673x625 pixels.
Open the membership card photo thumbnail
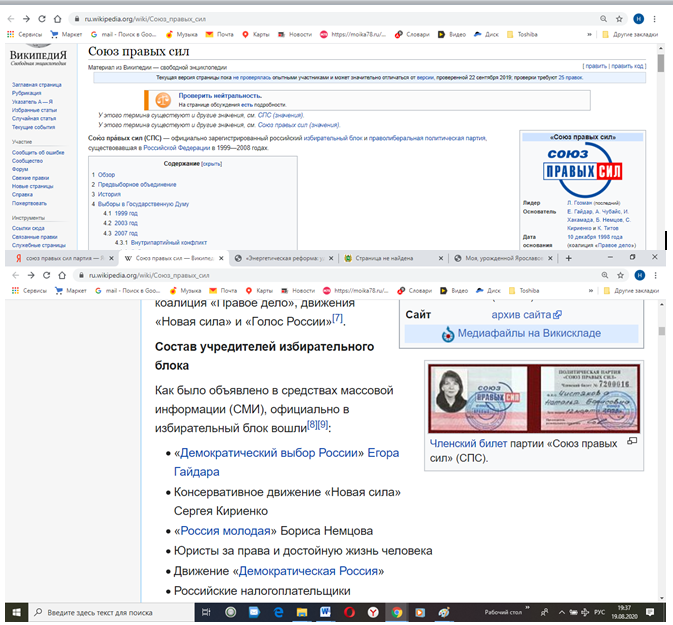click(534, 398)
